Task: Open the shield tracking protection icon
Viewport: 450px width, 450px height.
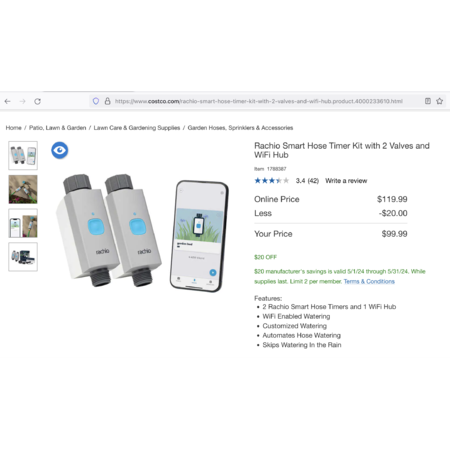Action: tap(96, 101)
